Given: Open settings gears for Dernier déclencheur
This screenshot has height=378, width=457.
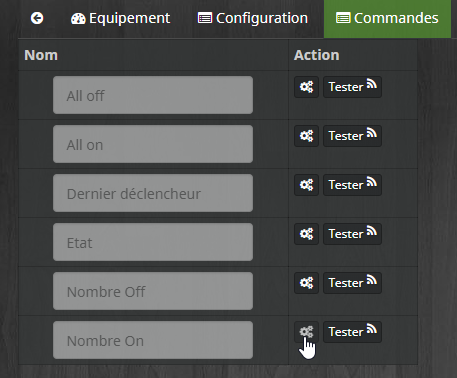Looking at the screenshot, I should (306, 185).
